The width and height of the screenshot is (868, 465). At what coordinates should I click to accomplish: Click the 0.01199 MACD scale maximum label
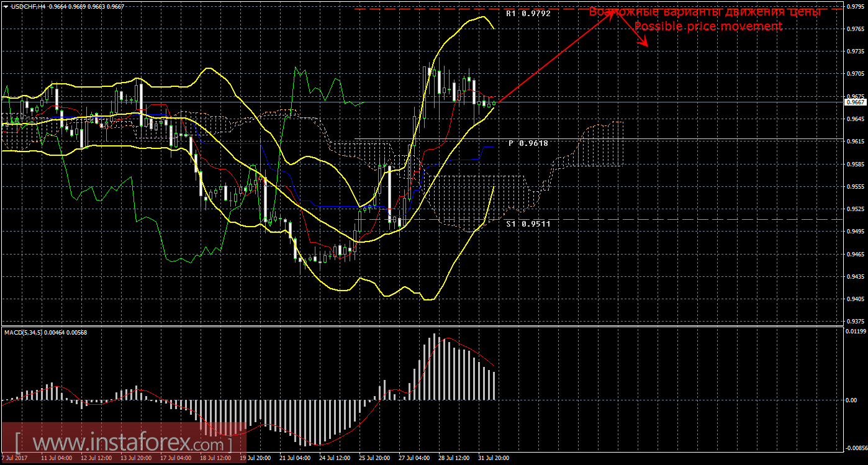click(x=856, y=332)
